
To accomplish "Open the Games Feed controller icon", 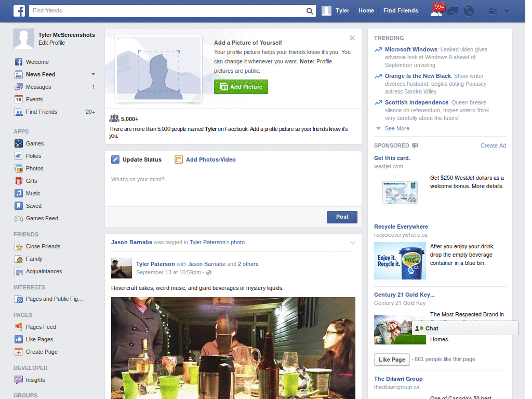I will pos(19,219).
